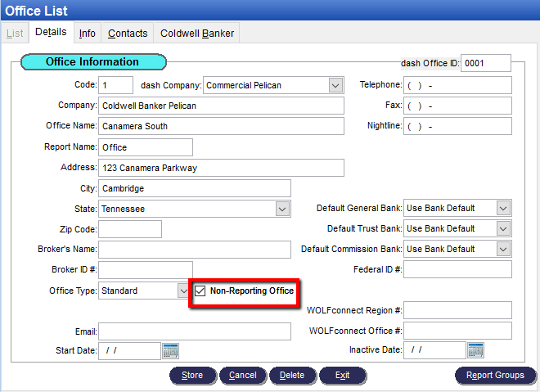Click the Delete button
540x392 pixels.
click(292, 376)
